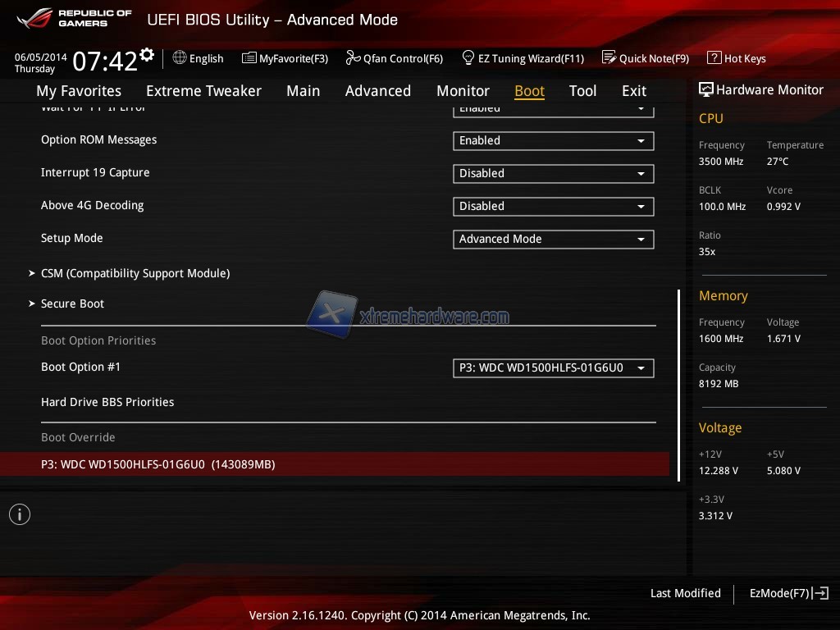
Task: Show Hot Keys question mark icon
Action: click(x=714, y=58)
